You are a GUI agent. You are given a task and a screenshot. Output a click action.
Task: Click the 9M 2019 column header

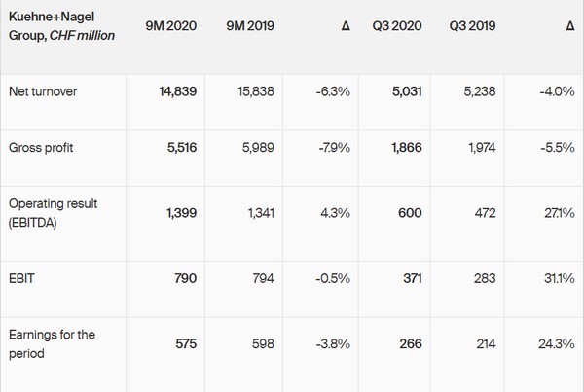(x=247, y=27)
